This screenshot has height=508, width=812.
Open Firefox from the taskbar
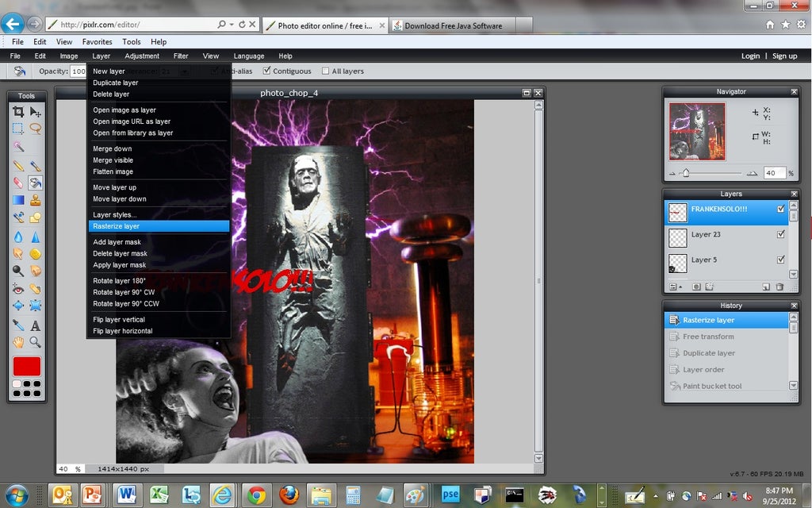tap(289, 495)
